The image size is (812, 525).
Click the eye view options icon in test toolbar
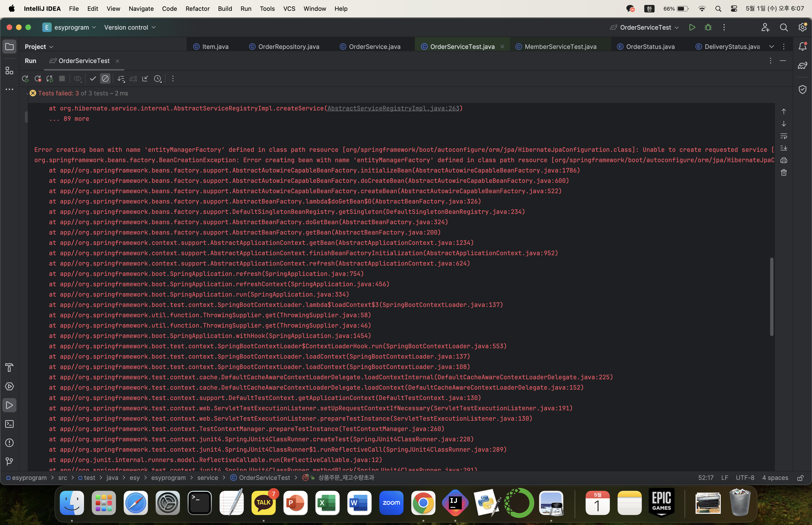[x=78, y=79]
